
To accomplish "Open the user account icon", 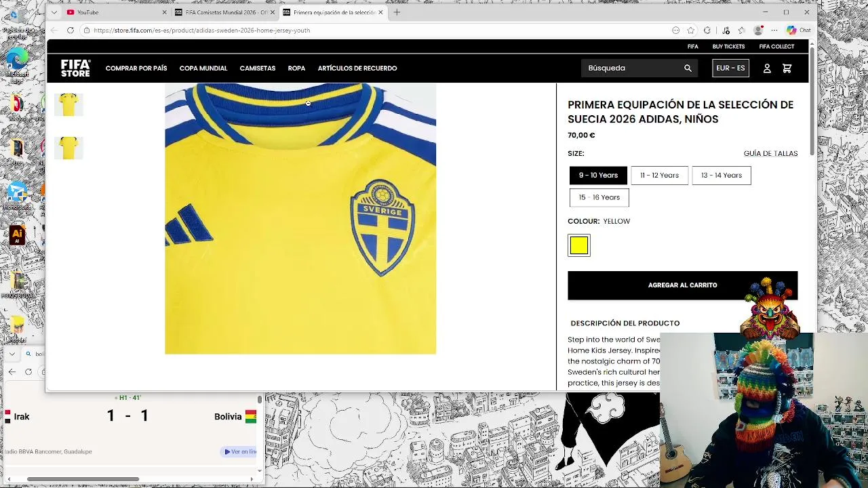I will [767, 68].
